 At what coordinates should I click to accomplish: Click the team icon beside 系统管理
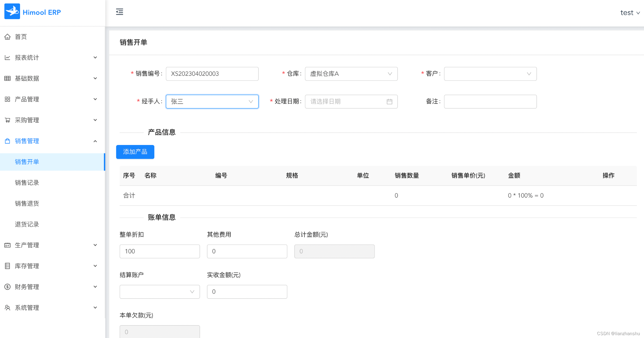[7, 308]
